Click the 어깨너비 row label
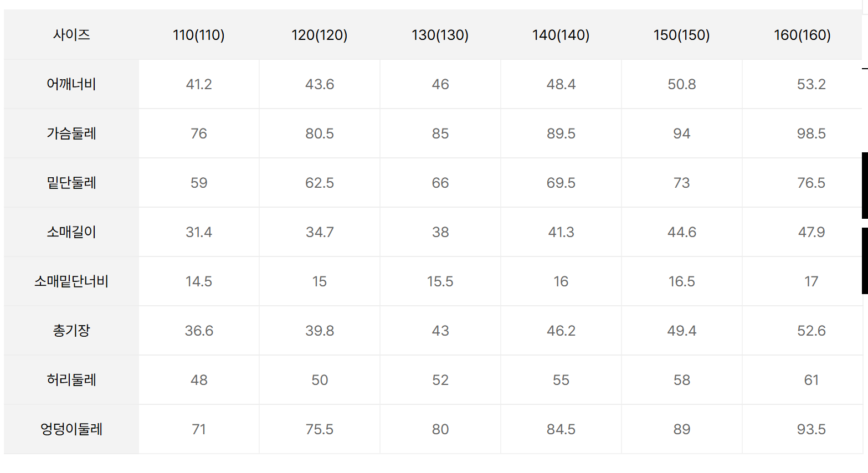868x473 pixels. tap(71, 84)
